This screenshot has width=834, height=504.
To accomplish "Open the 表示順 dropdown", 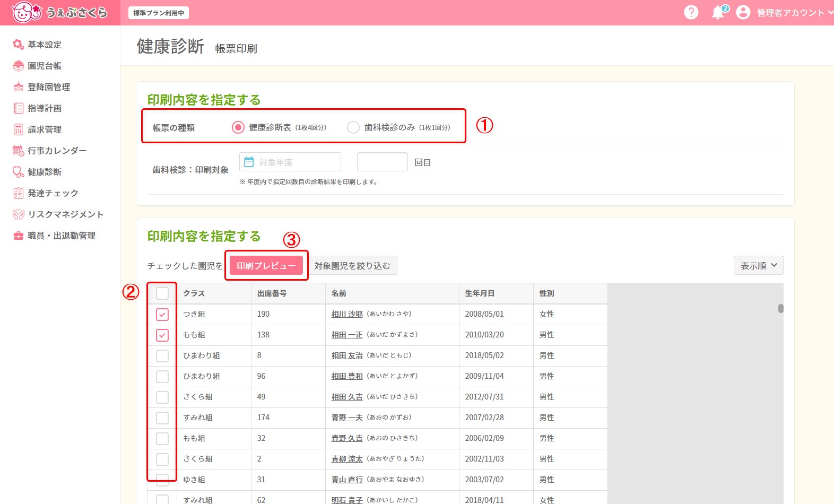I will 758,266.
